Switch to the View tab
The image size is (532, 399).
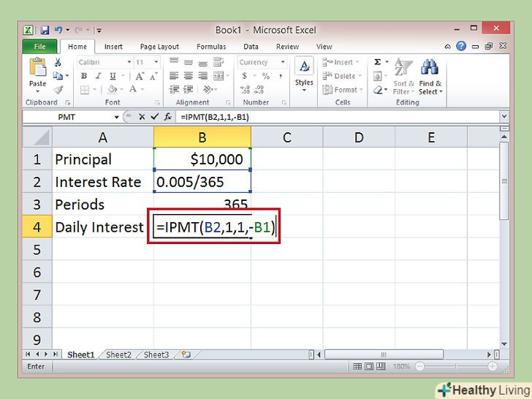click(x=324, y=47)
